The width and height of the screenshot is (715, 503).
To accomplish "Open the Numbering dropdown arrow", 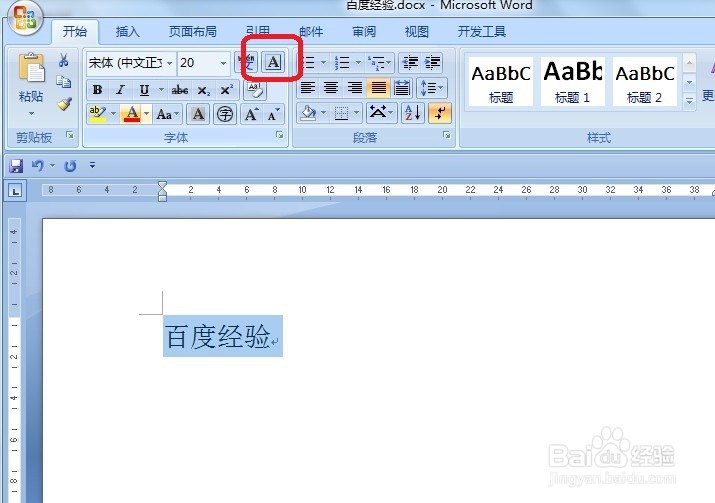I will pos(358,62).
